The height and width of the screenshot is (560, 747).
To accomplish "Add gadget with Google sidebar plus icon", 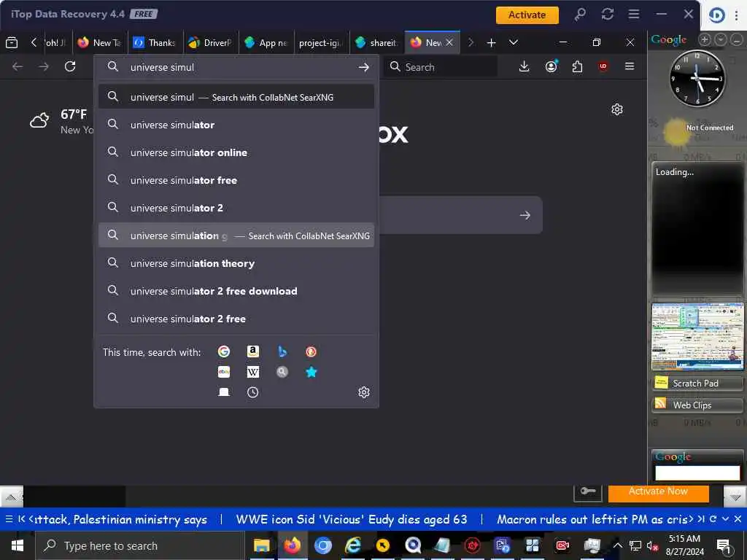I will (705, 39).
